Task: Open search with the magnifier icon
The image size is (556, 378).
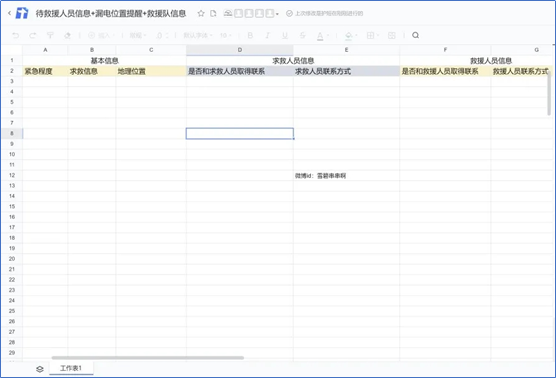Action: click(x=416, y=35)
